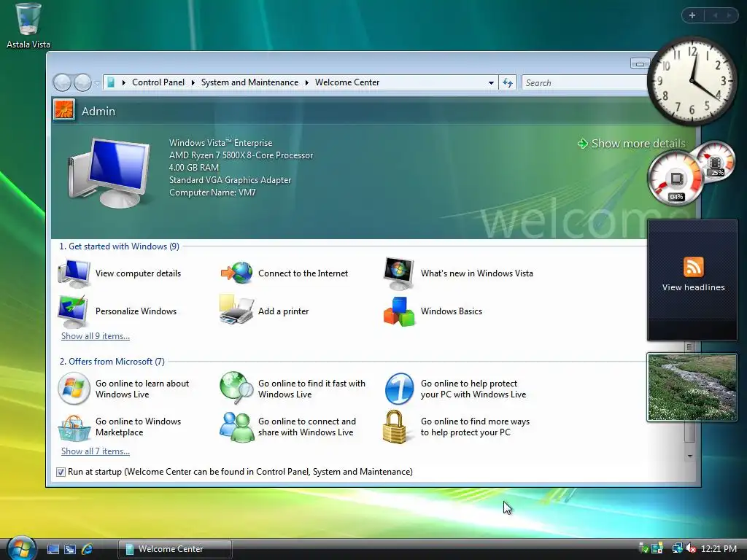The image size is (747, 560).
Task: Click the 'Windows Vista Enterprise' text
Action: point(220,143)
